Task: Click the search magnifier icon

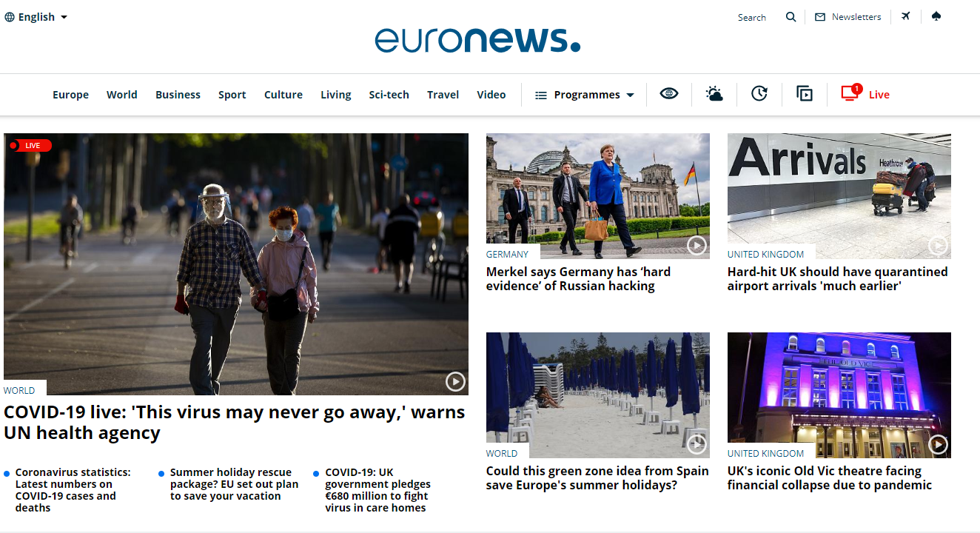Action: pos(791,17)
